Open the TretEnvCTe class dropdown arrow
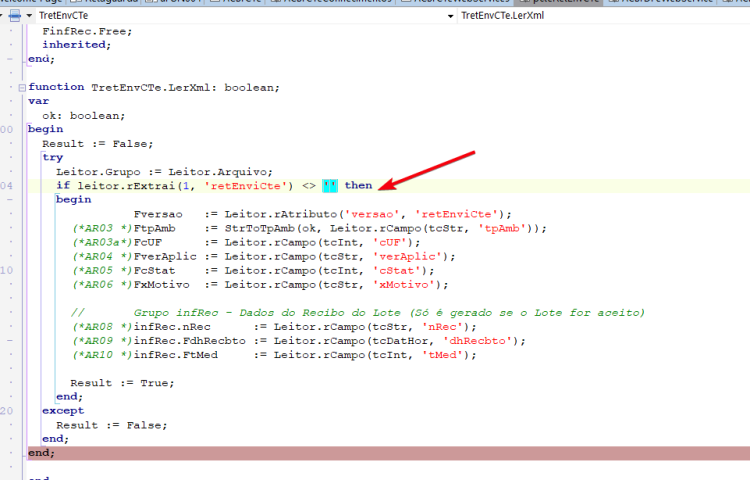The height and width of the screenshot is (480, 750). pos(450,16)
